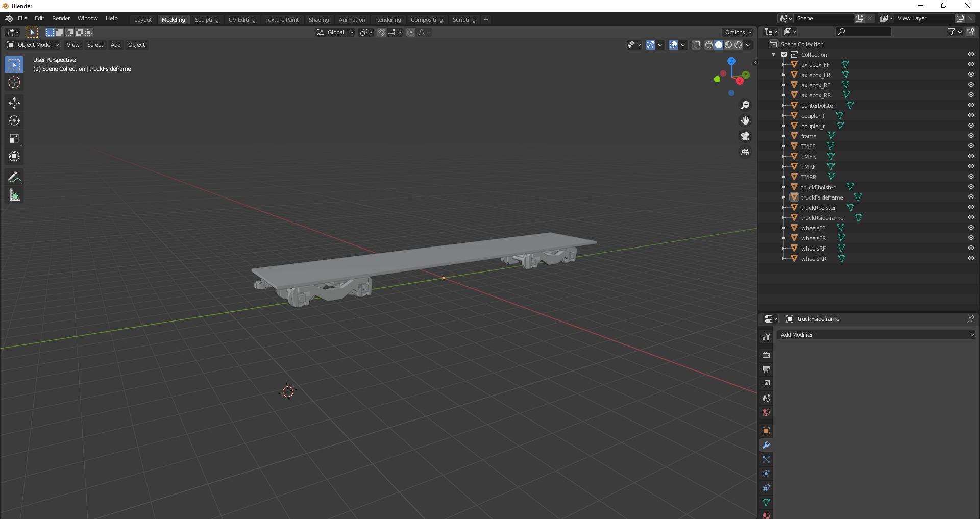Image resolution: width=980 pixels, height=519 pixels.
Task: Toggle proportional editing button
Action: 411,32
